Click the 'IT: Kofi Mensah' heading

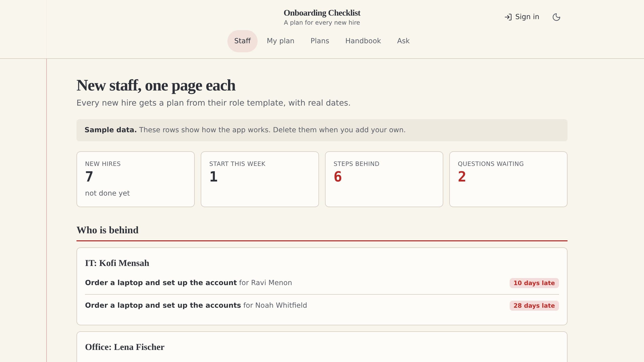point(117,263)
